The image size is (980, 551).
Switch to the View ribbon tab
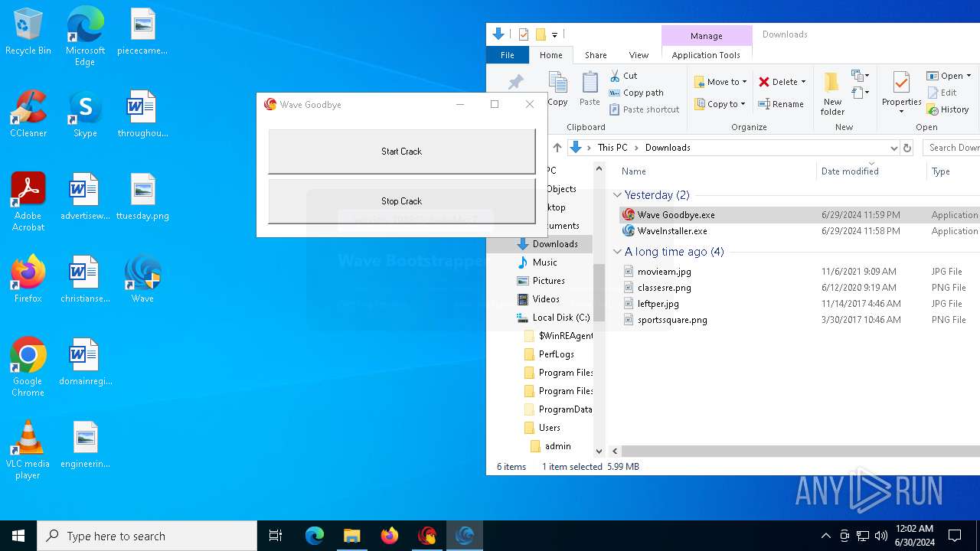point(639,55)
